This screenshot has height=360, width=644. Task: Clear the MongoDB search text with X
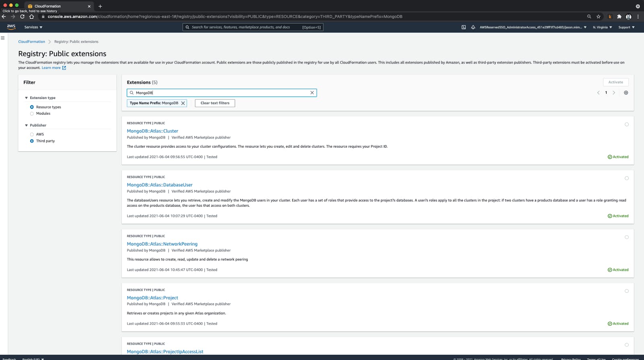(x=312, y=93)
